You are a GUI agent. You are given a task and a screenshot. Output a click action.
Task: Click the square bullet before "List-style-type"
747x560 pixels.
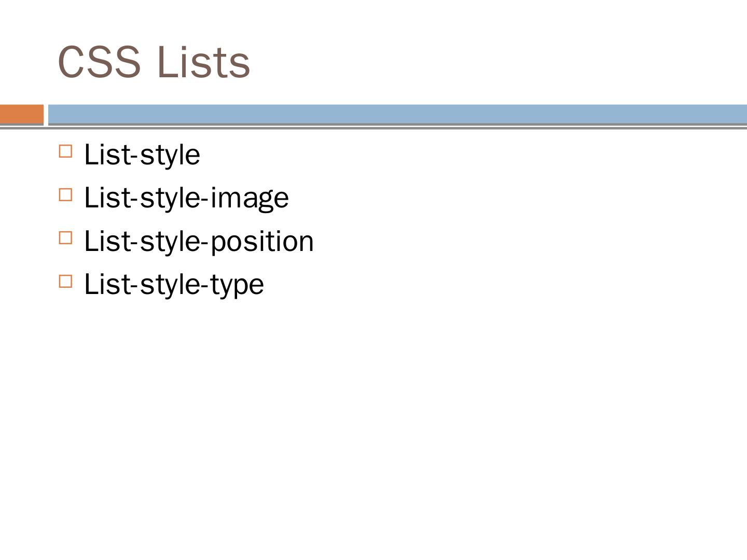point(66,281)
